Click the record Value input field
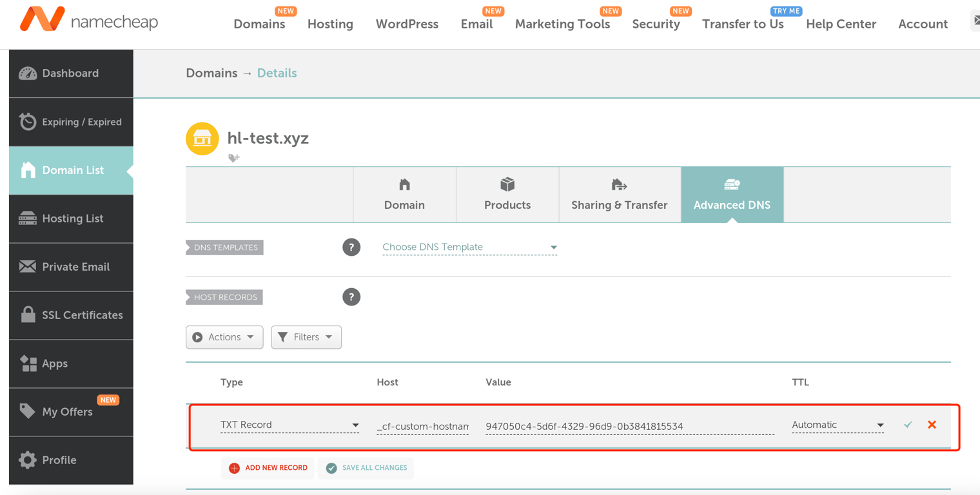Viewport: 980px width, 495px height. coord(629,426)
